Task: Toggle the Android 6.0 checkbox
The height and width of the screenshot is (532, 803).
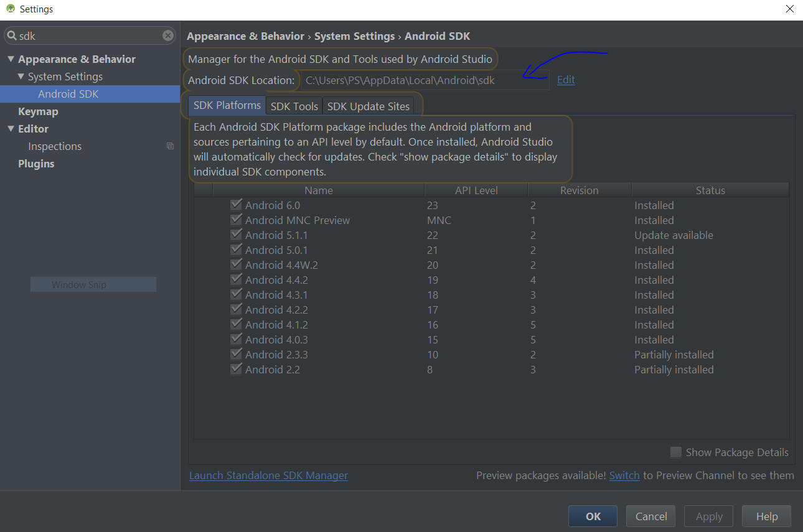Action: tap(236, 205)
